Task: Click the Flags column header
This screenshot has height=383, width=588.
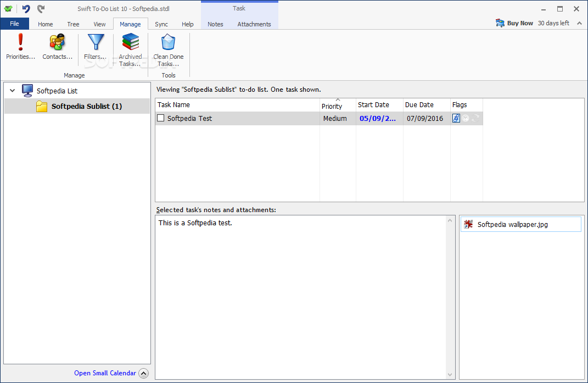Action: [467, 105]
